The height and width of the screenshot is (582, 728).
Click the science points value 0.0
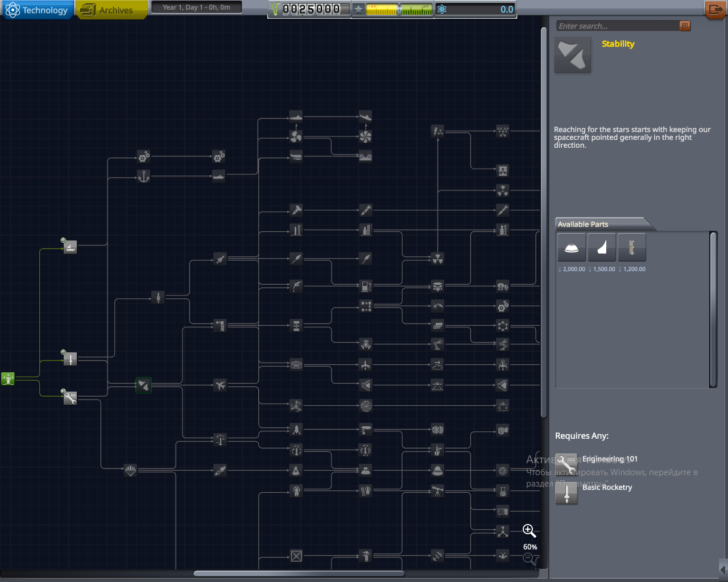point(507,10)
